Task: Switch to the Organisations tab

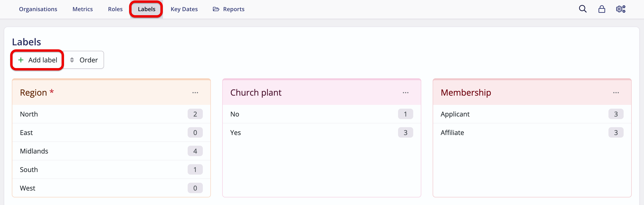Action: (38, 9)
